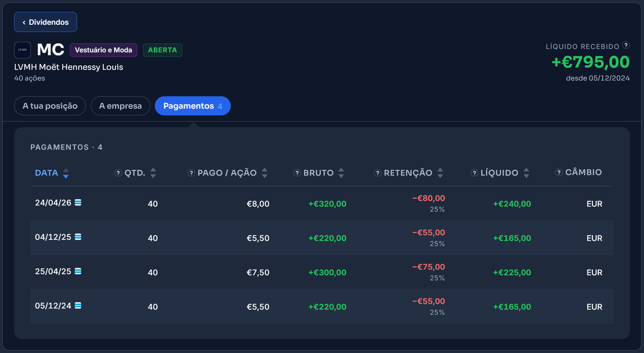Click the details icon next to 24/04/26
Viewport: 644px width, 353px height.
pyautogui.click(x=78, y=202)
